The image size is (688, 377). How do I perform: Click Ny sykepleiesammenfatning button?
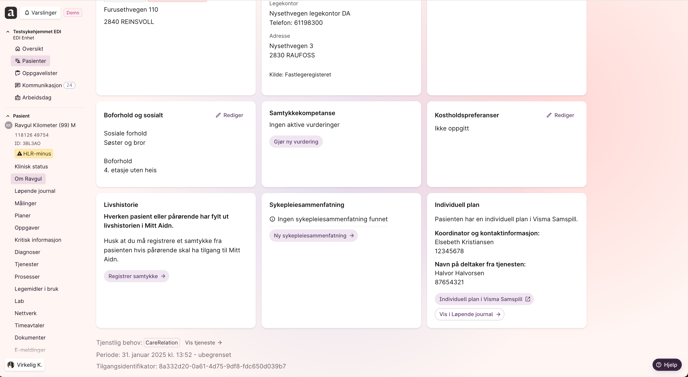(313, 236)
